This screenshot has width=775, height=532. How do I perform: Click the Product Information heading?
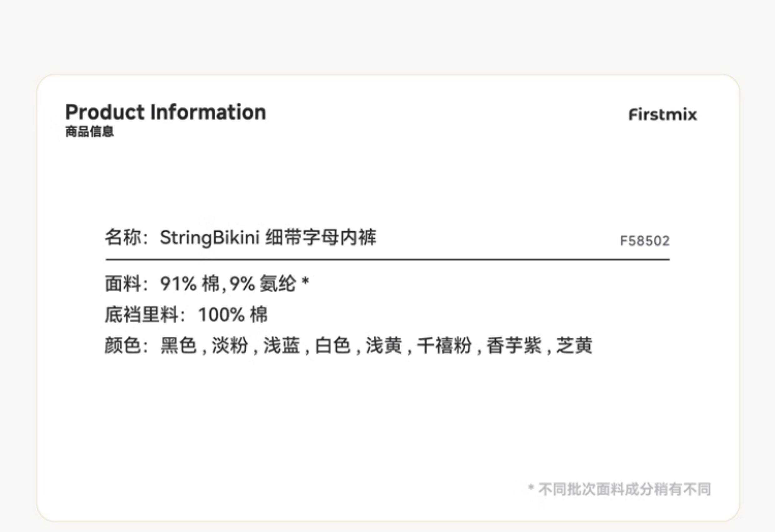tap(166, 112)
